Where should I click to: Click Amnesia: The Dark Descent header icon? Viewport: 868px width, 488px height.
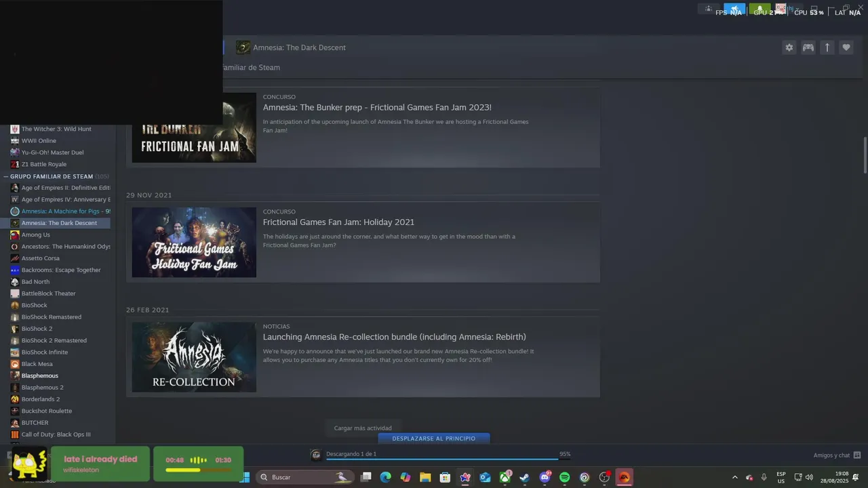point(243,47)
